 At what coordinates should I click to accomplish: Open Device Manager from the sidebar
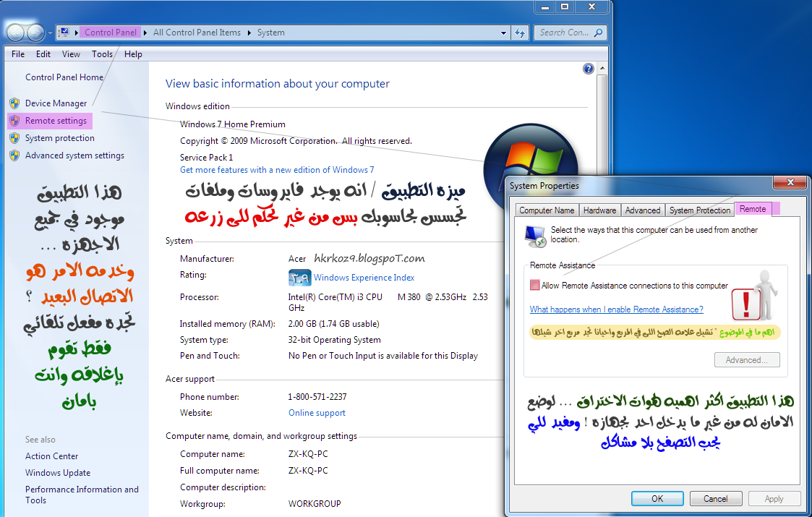tap(56, 103)
